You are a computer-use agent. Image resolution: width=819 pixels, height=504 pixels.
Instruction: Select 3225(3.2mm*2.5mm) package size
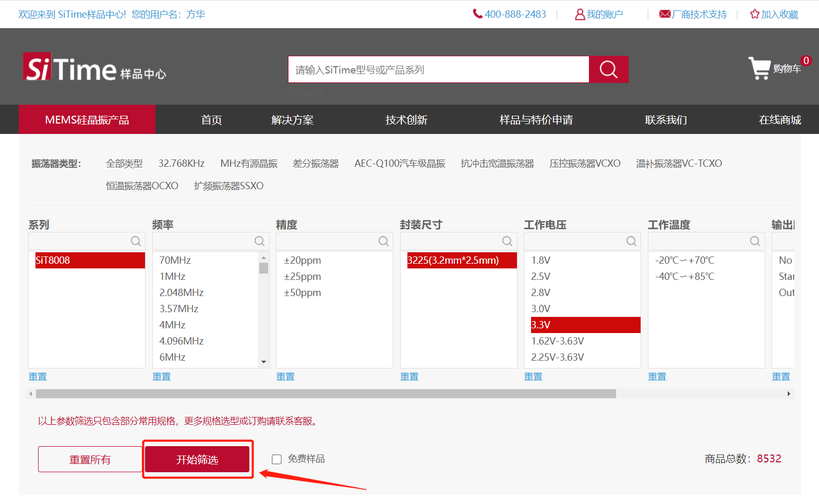(462, 260)
